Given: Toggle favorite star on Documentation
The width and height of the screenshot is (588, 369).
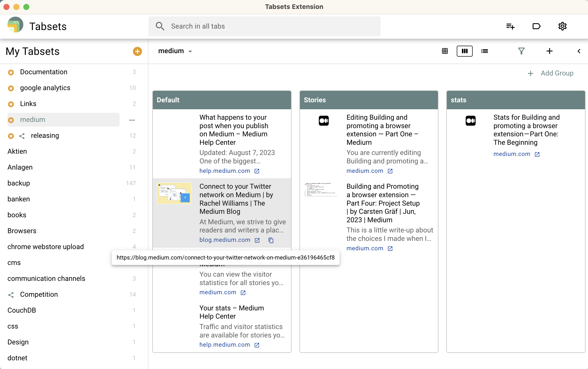Looking at the screenshot, I should [11, 72].
